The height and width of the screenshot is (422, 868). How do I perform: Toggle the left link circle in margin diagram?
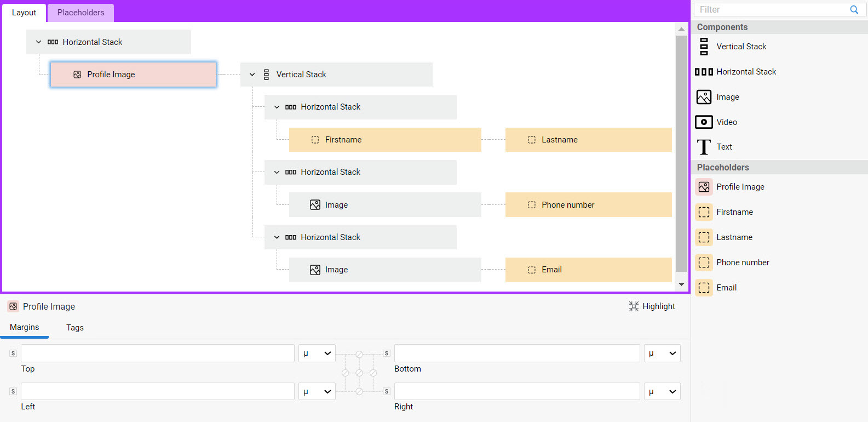coord(345,373)
